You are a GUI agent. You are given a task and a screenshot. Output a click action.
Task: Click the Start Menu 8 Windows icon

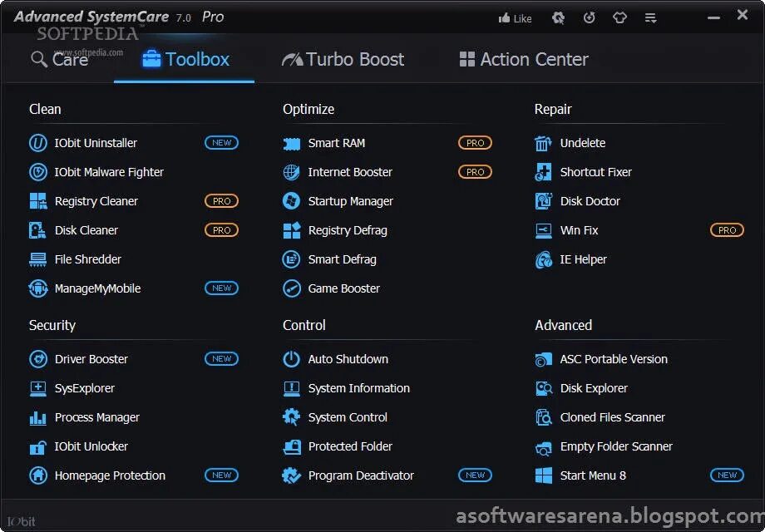point(544,475)
